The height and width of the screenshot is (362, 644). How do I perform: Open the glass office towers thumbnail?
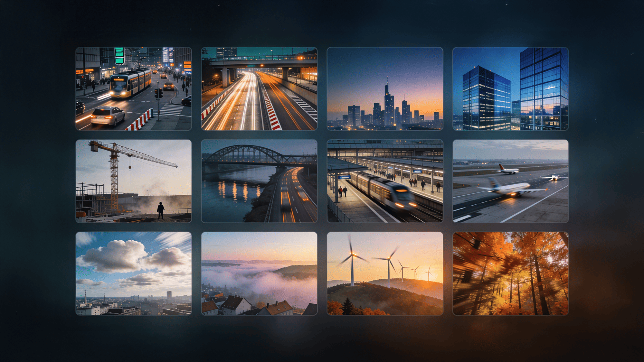[510, 89]
